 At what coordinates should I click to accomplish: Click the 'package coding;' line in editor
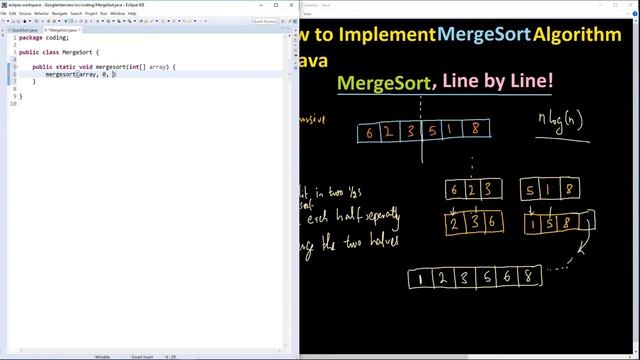pos(44,38)
